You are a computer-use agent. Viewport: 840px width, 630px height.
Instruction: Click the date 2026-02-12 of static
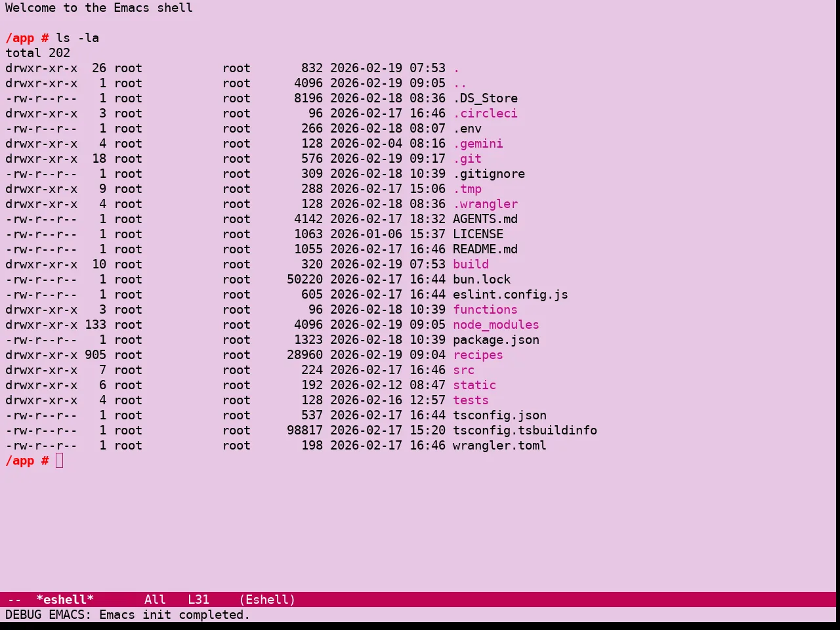pyautogui.click(x=366, y=385)
